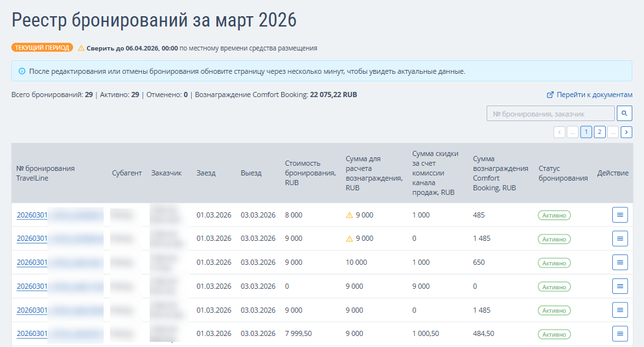The height and width of the screenshot is (347, 644).
Task: Open 'Перейти к документам' link
Action: (x=590, y=95)
